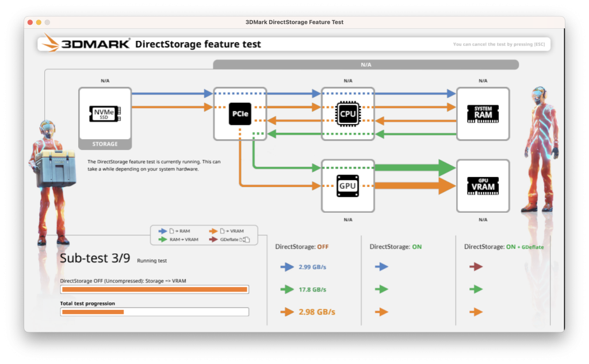Click the red close window button

tap(30, 22)
